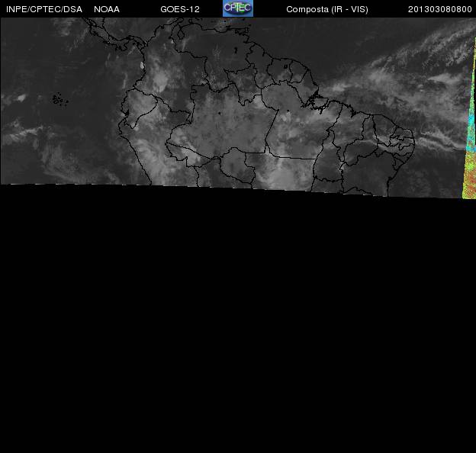Click the NOAA label in the header
Image resolution: width=476 pixels, height=453 pixels.
[x=107, y=9]
